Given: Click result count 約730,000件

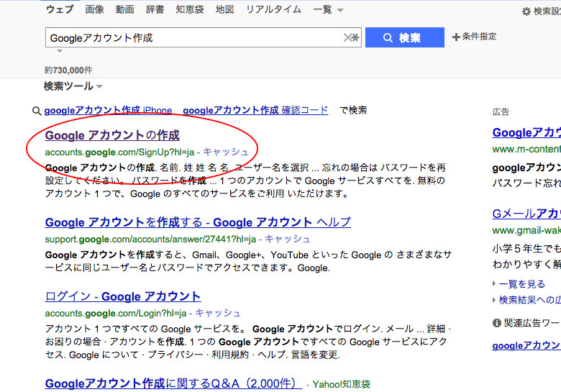Looking at the screenshot, I should [68, 70].
